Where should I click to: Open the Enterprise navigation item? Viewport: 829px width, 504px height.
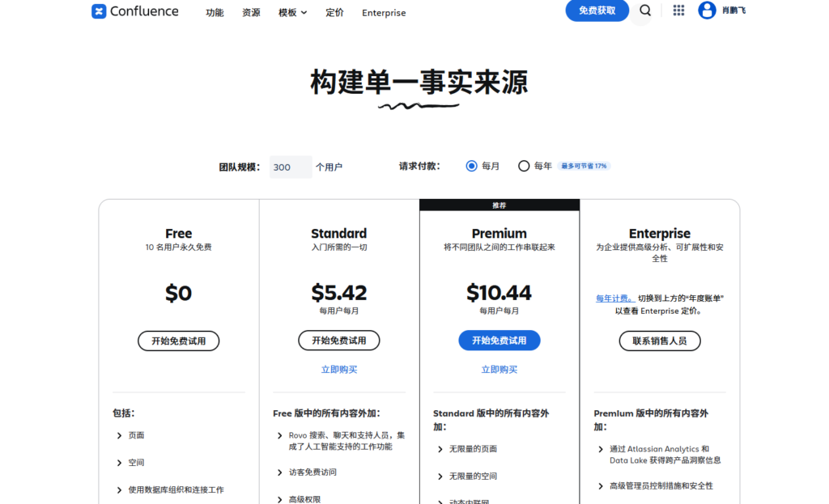383,12
